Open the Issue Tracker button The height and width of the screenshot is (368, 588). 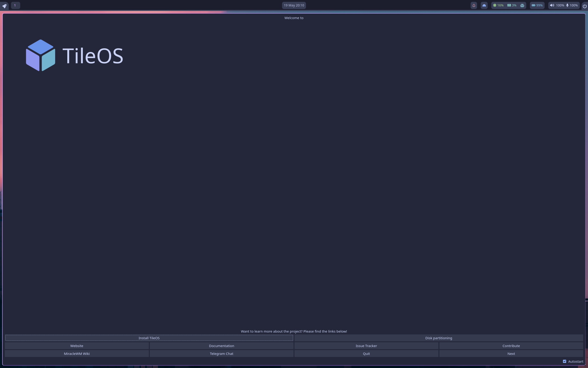tap(366, 346)
